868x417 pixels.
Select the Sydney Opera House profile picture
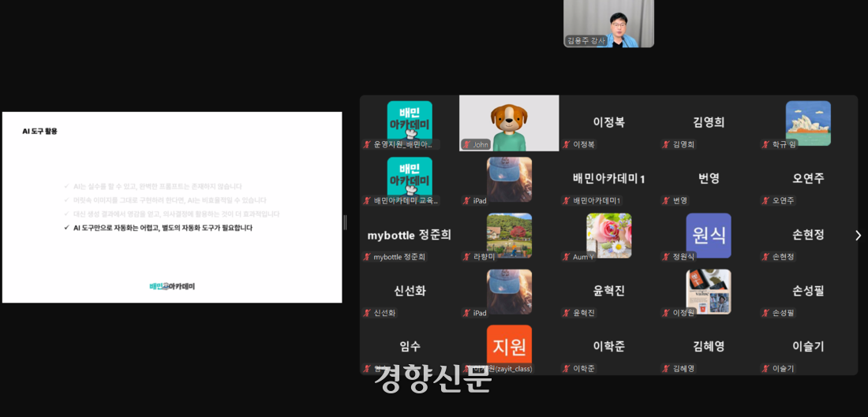pos(808,122)
